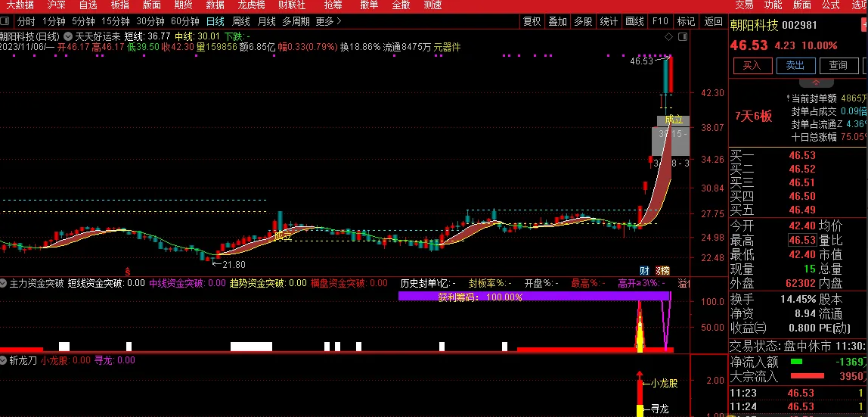Expand 更多 period options
The height and width of the screenshot is (417, 868).
click(327, 21)
